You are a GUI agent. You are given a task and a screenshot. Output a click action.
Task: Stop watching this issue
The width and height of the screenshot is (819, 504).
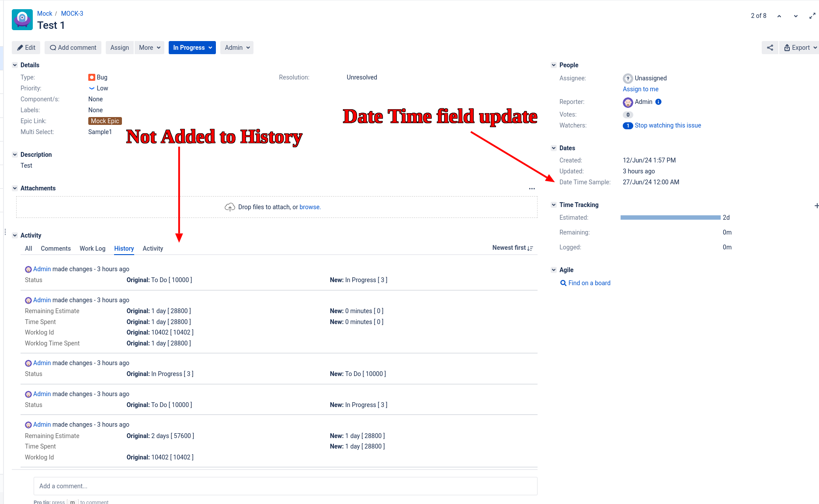point(667,125)
